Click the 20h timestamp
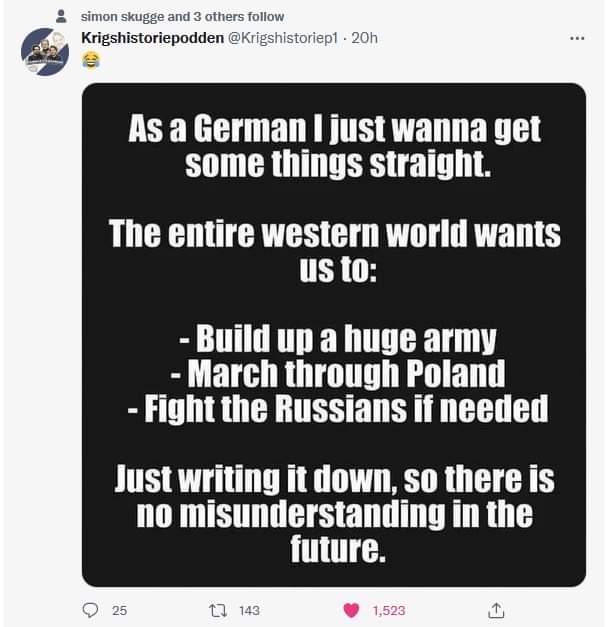The width and height of the screenshot is (608, 627). point(365,38)
